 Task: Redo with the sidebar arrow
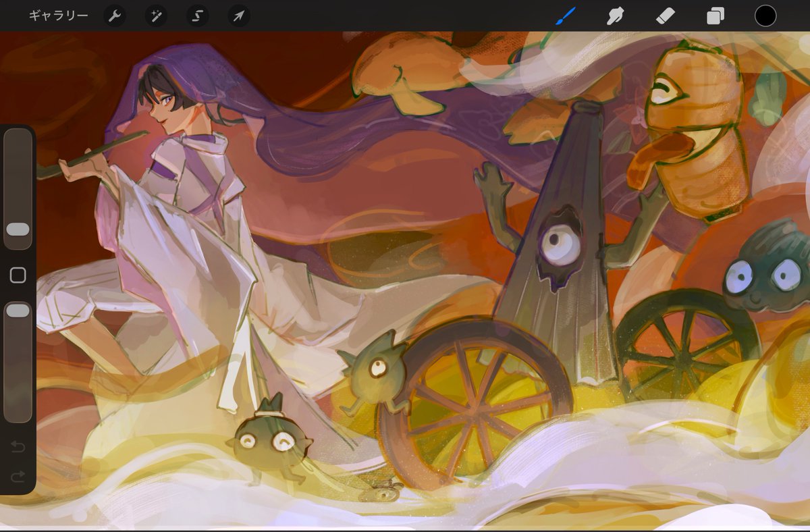click(x=18, y=476)
